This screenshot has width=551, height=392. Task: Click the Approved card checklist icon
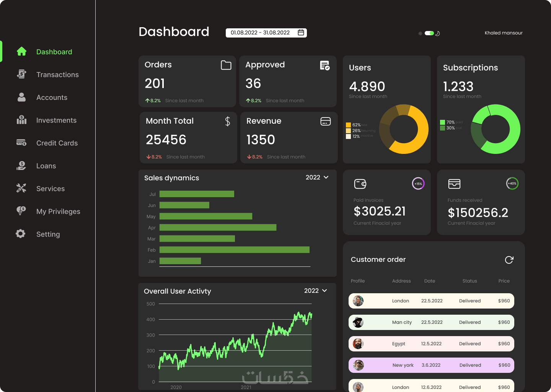tap(325, 65)
